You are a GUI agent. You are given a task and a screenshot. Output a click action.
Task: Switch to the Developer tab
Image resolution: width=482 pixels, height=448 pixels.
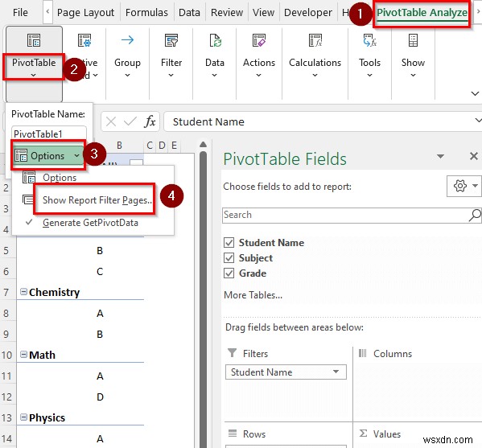(307, 13)
